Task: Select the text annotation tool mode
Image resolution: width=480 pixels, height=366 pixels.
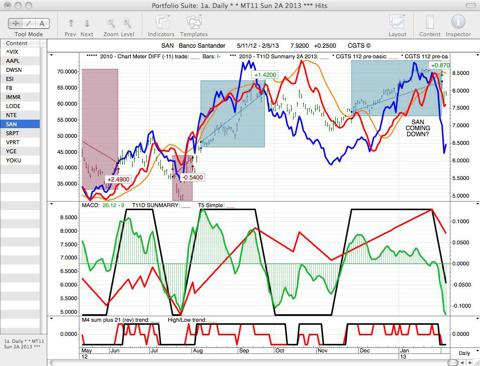Action: coord(42,23)
